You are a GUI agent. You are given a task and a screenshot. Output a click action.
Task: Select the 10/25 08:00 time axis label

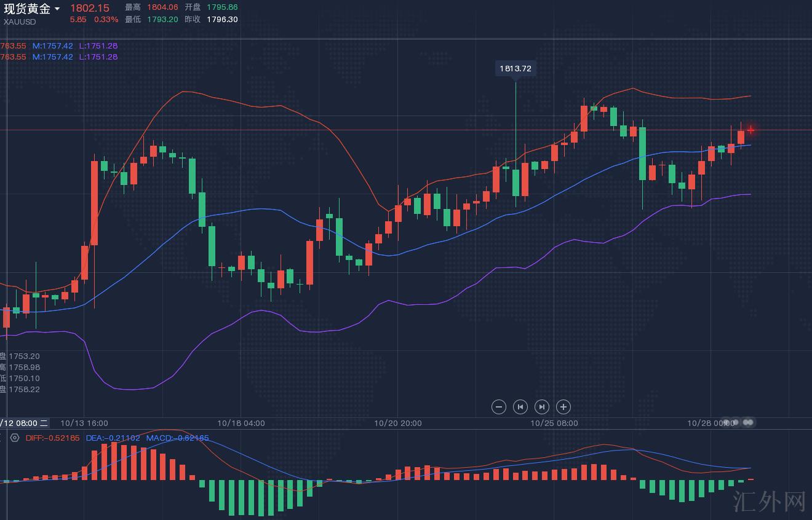[x=554, y=423]
